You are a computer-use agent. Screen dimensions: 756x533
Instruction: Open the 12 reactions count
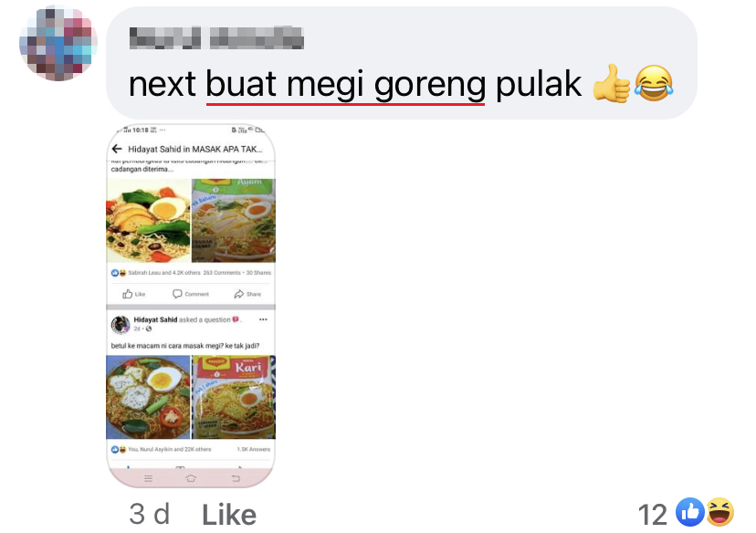652,515
